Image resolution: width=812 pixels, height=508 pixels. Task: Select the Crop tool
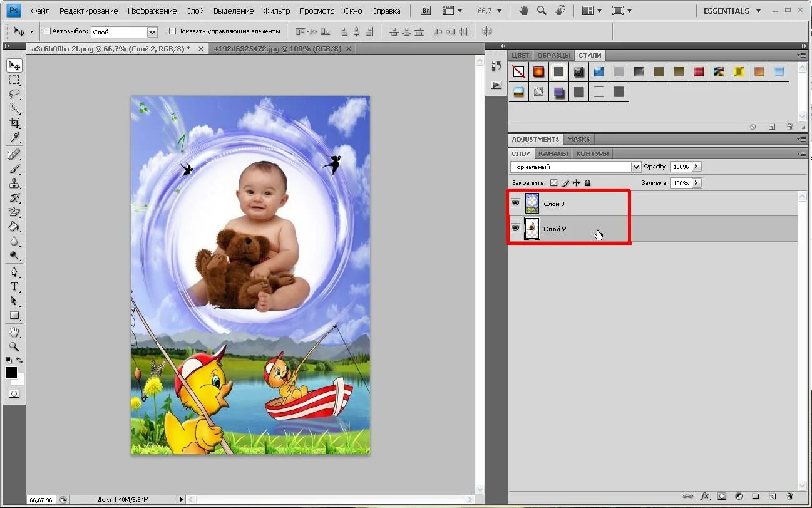click(14, 123)
